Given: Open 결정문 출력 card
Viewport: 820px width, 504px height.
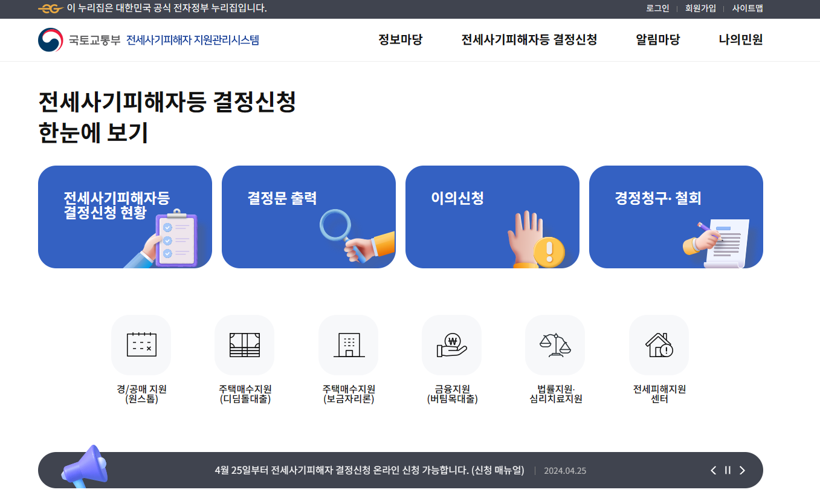Looking at the screenshot, I should click(309, 217).
